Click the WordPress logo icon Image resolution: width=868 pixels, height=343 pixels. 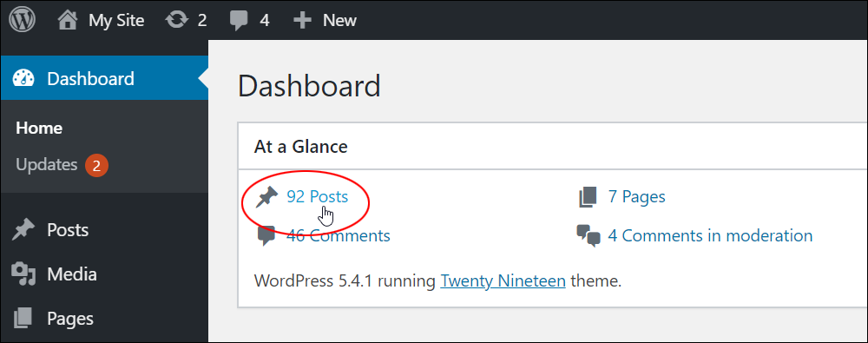[23, 21]
